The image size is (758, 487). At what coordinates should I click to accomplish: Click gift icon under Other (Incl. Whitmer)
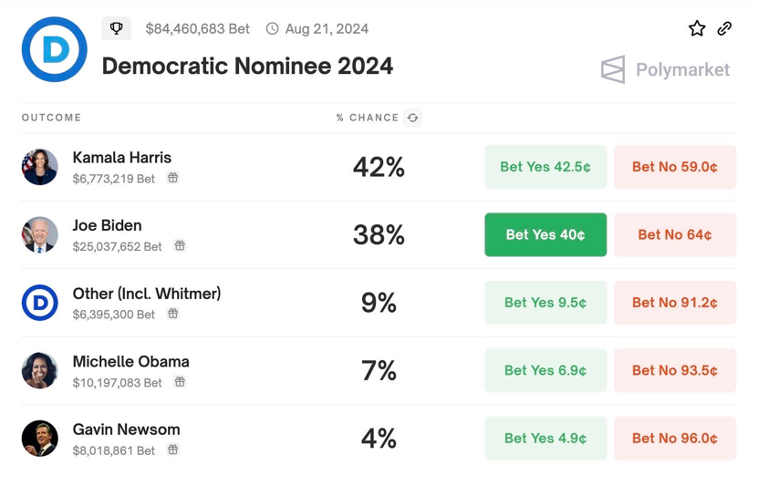[173, 314]
